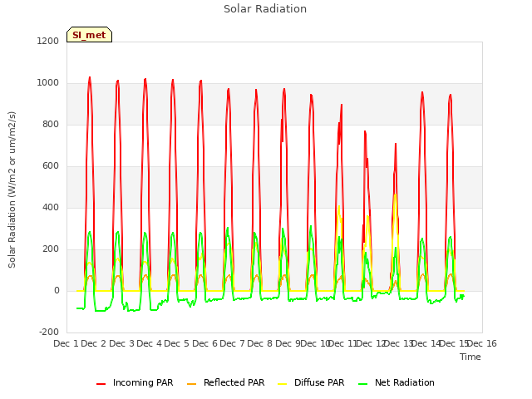Select the Net Radiation legend entry
Viewport: 532px width, 399px height.
click(397, 382)
